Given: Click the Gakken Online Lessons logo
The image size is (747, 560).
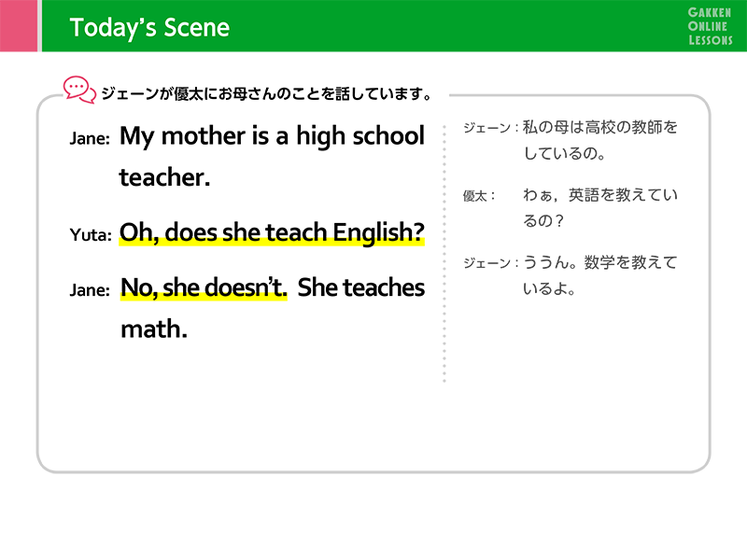Looking at the screenshot, I should pyautogui.click(x=710, y=27).
